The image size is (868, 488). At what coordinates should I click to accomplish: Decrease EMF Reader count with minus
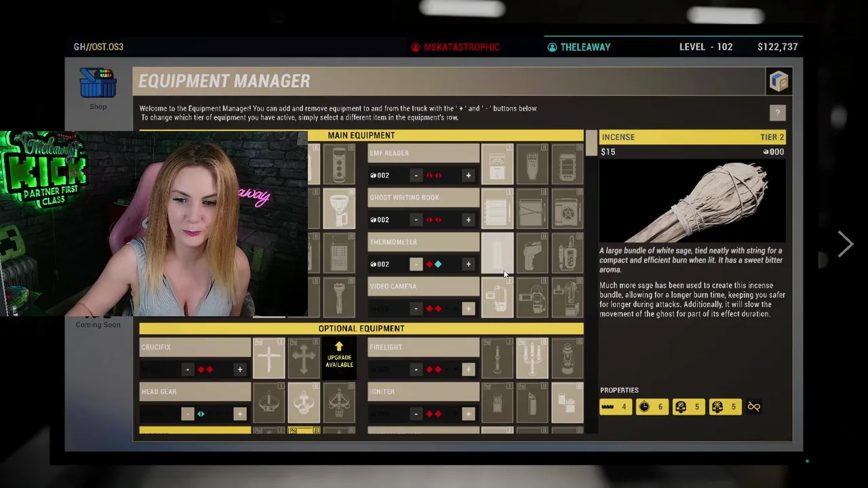coord(416,176)
